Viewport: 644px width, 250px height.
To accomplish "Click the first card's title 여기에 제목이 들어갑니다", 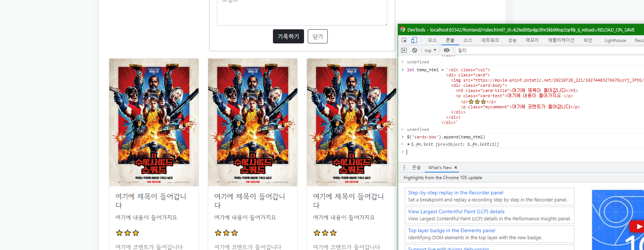I will coord(151,201).
